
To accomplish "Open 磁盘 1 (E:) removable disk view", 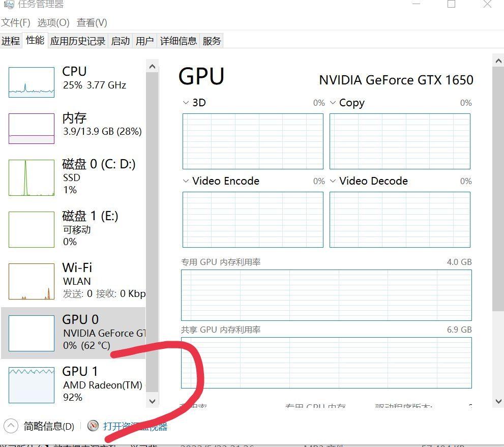I will click(x=71, y=229).
